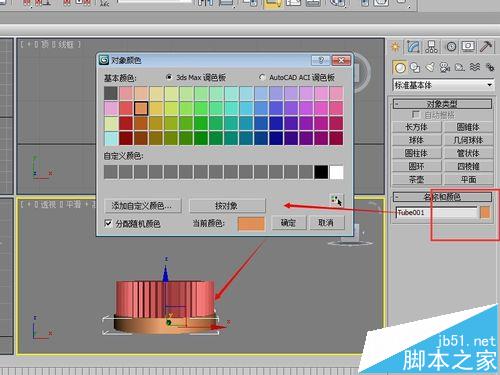
Task: Open the Utilities hammer tab
Action: pos(486,47)
